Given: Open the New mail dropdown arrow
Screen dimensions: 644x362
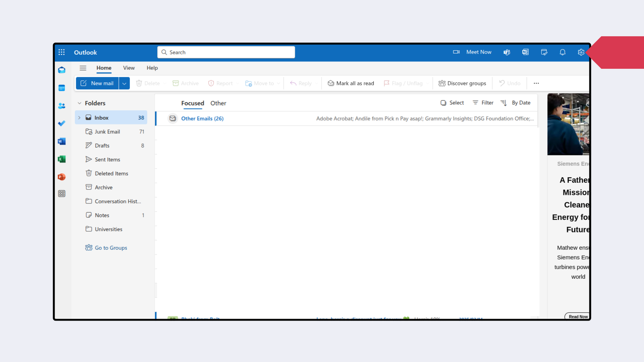Looking at the screenshot, I should [124, 83].
